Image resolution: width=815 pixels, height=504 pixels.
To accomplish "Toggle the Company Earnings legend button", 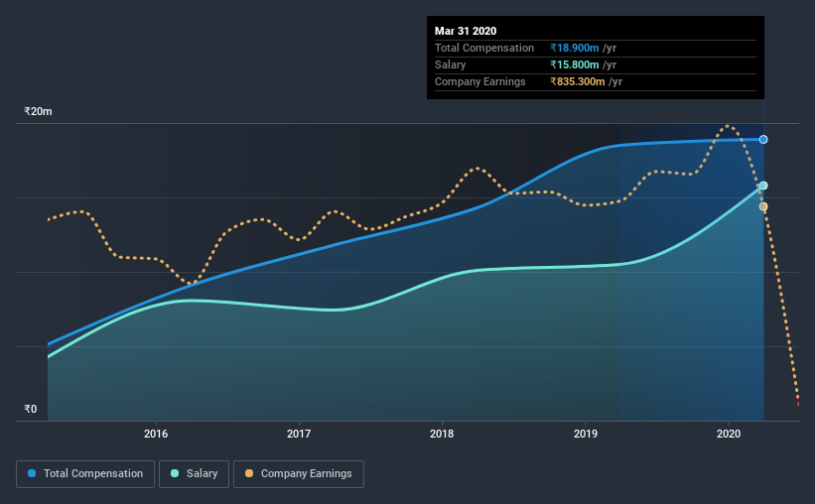I will tap(299, 474).
